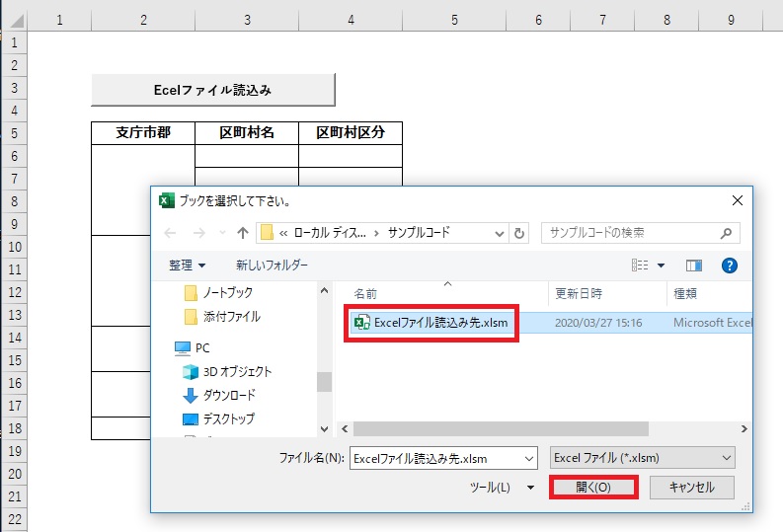This screenshot has height=532, width=783.
Task: Sort files by 名前 column
Action: pos(365,294)
